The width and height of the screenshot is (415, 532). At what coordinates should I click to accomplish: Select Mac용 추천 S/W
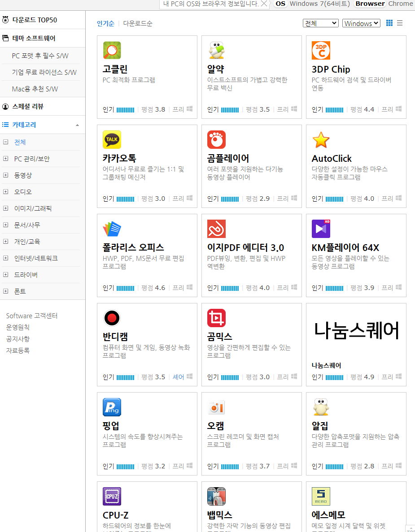(x=35, y=89)
